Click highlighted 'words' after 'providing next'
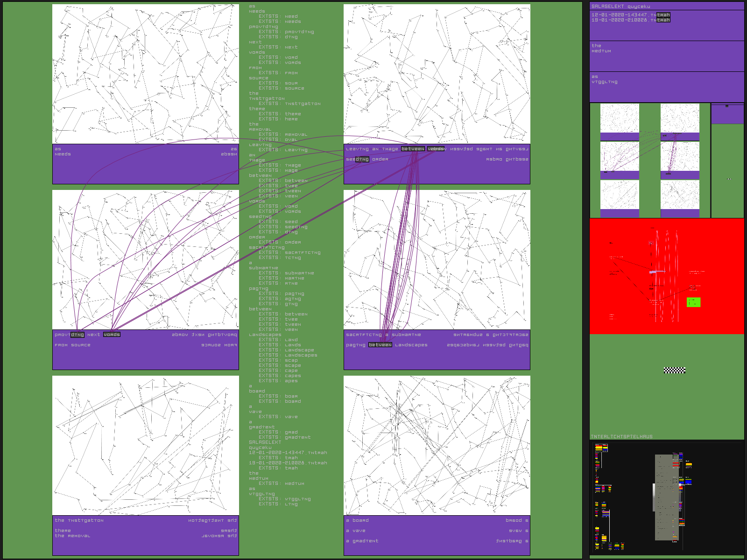 point(112,335)
